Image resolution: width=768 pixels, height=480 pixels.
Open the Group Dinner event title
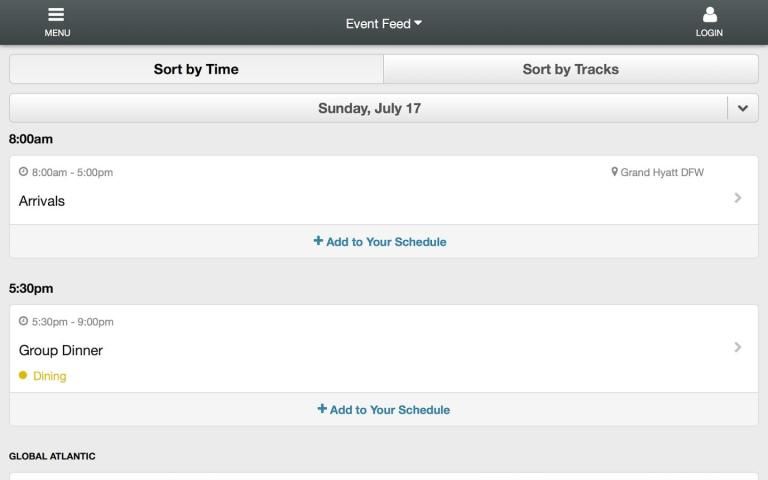coord(61,351)
